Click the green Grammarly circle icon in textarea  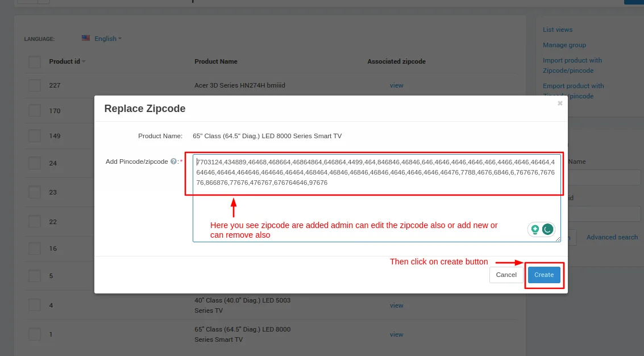(547, 229)
